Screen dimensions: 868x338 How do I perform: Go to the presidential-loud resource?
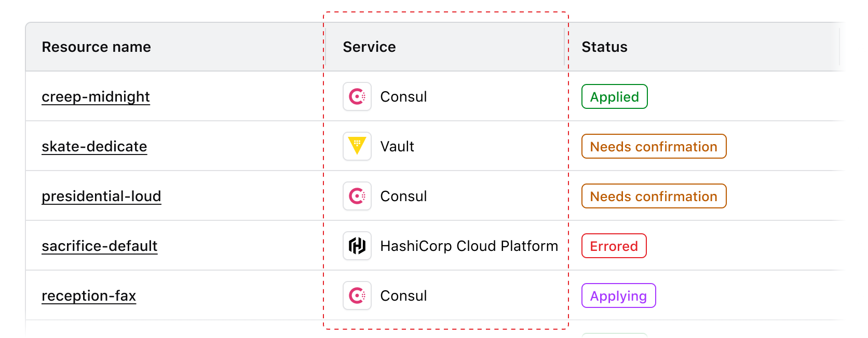[x=102, y=196]
